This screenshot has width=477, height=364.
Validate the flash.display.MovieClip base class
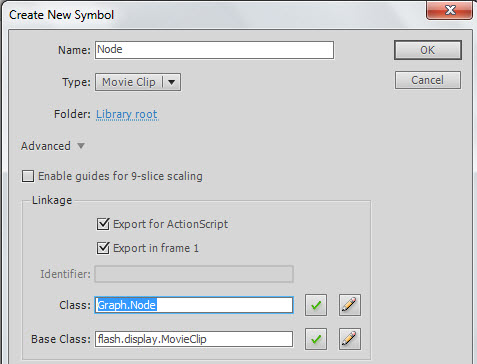(x=316, y=339)
